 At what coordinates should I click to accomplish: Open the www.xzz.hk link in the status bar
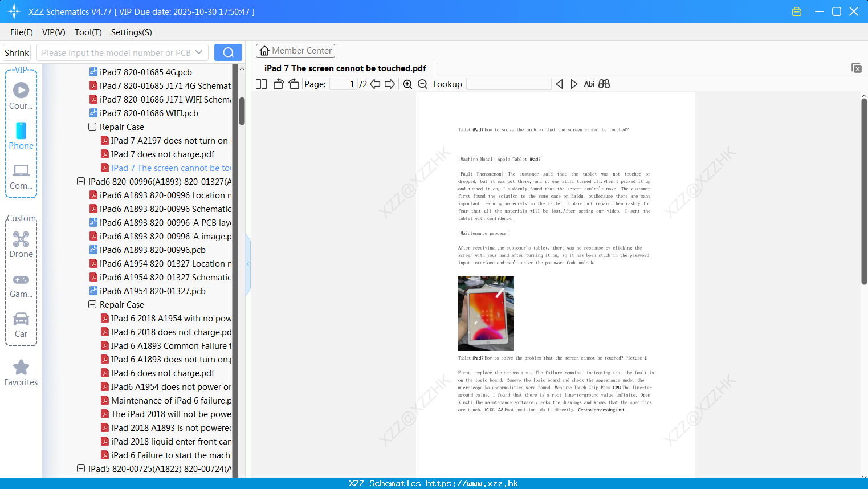(x=472, y=483)
